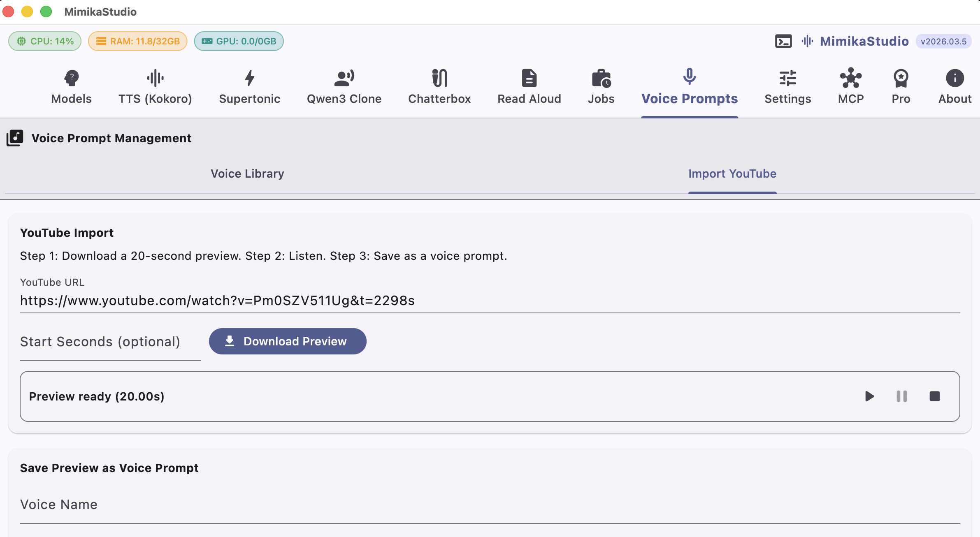980x537 pixels.
Task: Open MimikaStudio Settings
Action: click(x=788, y=86)
